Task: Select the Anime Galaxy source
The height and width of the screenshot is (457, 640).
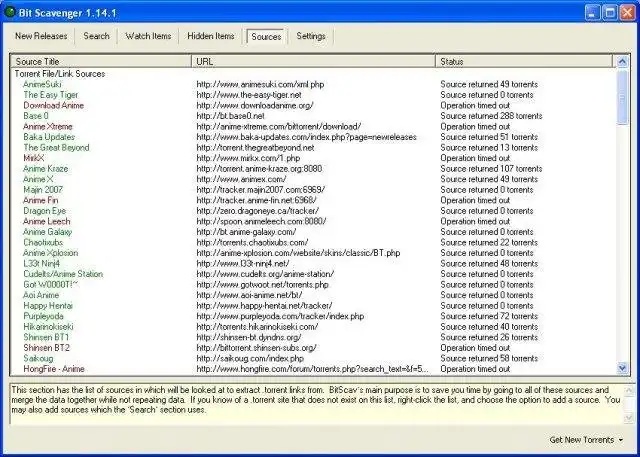Action: coord(48,232)
